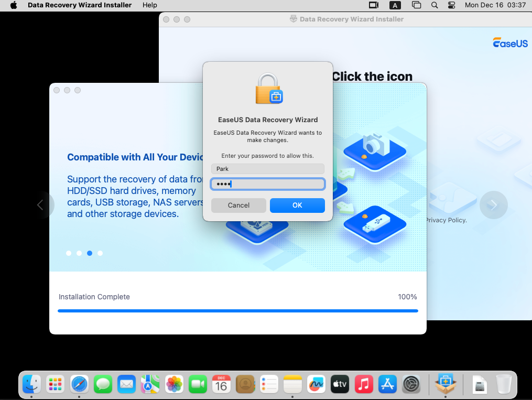
Task: Open Finder from the Dock
Action: click(31, 384)
